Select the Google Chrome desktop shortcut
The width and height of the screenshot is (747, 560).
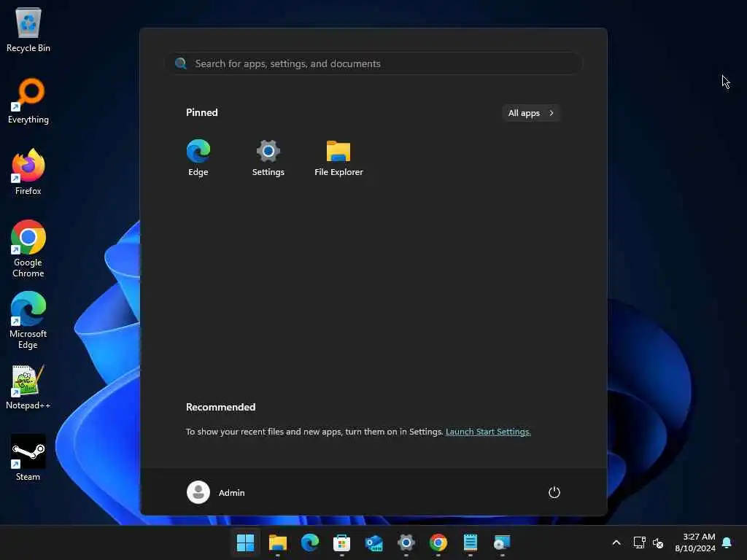pyautogui.click(x=28, y=249)
